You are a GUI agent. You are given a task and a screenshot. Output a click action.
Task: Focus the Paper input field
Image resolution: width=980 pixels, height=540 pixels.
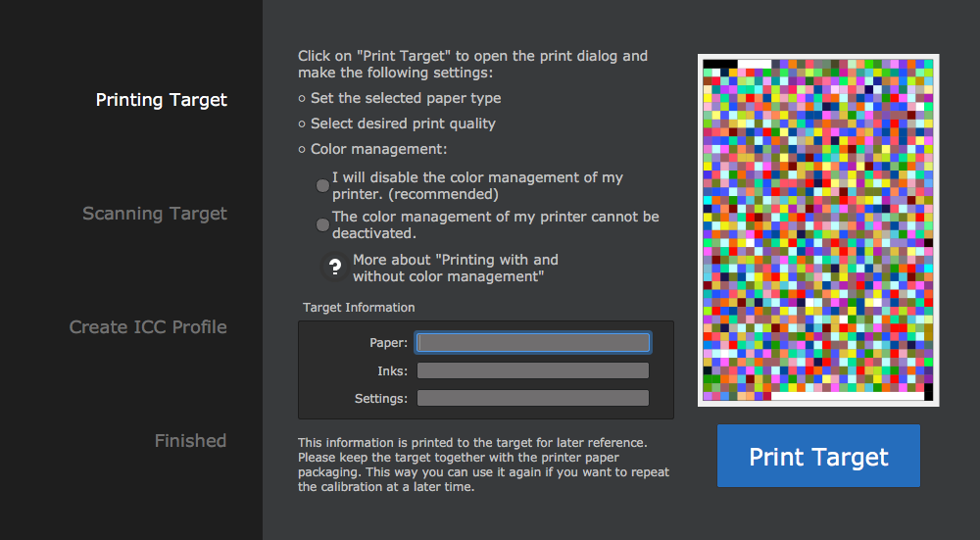click(x=532, y=342)
